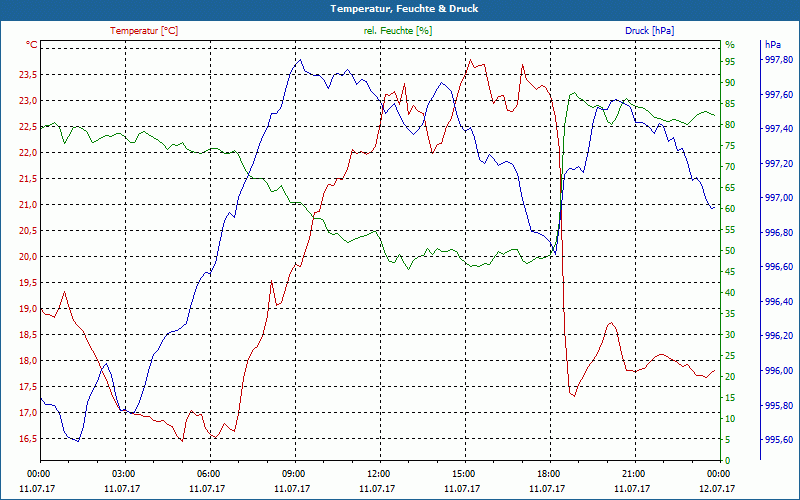Click the 17,5 tick on the temperature axis
Image resolution: width=800 pixels, height=500 pixels.
(28, 387)
